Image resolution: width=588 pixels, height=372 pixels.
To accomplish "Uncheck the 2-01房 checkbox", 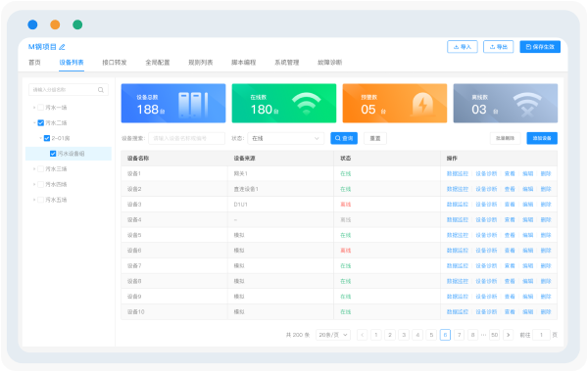I will tap(47, 138).
